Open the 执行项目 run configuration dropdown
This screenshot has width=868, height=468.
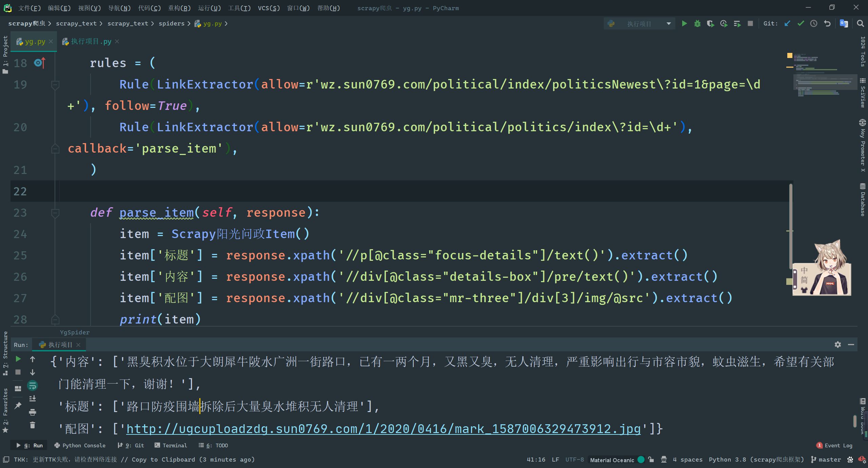click(x=639, y=24)
